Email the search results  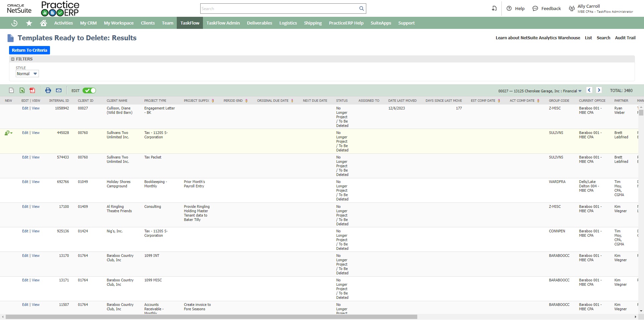coord(59,90)
